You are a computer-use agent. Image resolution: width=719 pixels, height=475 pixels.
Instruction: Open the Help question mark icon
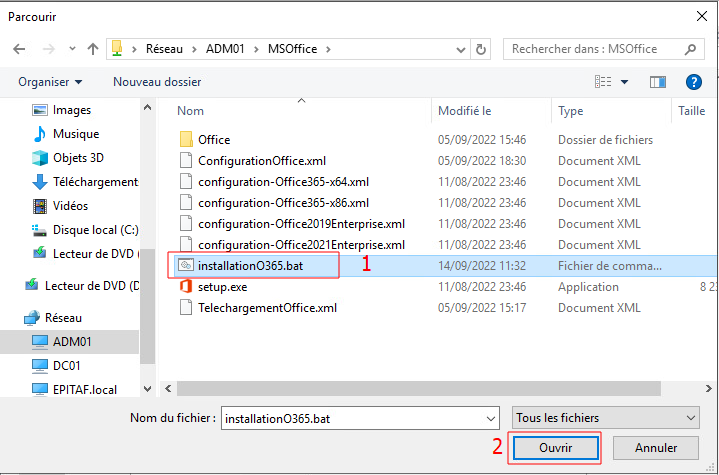693,82
